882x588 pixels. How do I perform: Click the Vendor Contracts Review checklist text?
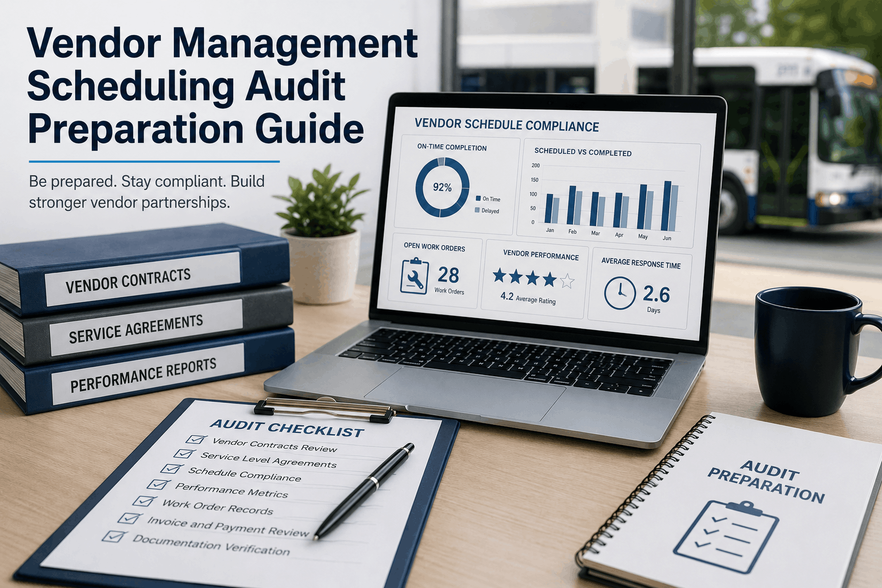[x=274, y=446]
